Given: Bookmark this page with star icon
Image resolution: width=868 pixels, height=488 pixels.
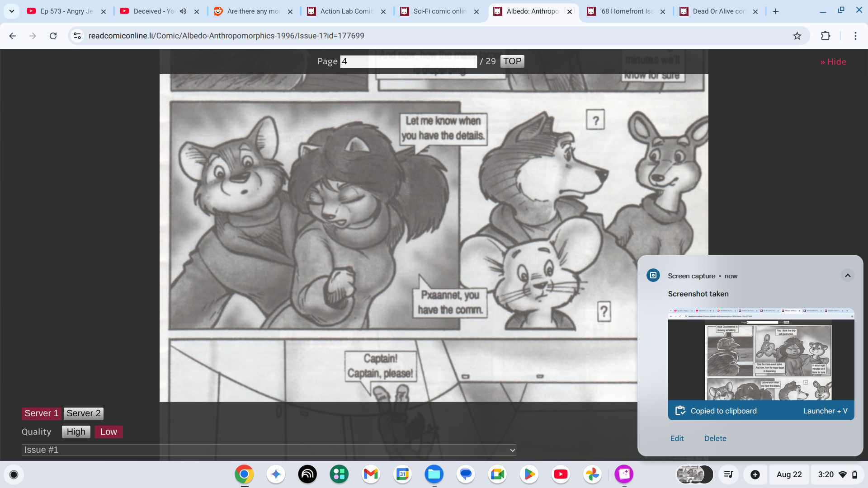Looking at the screenshot, I should [797, 36].
